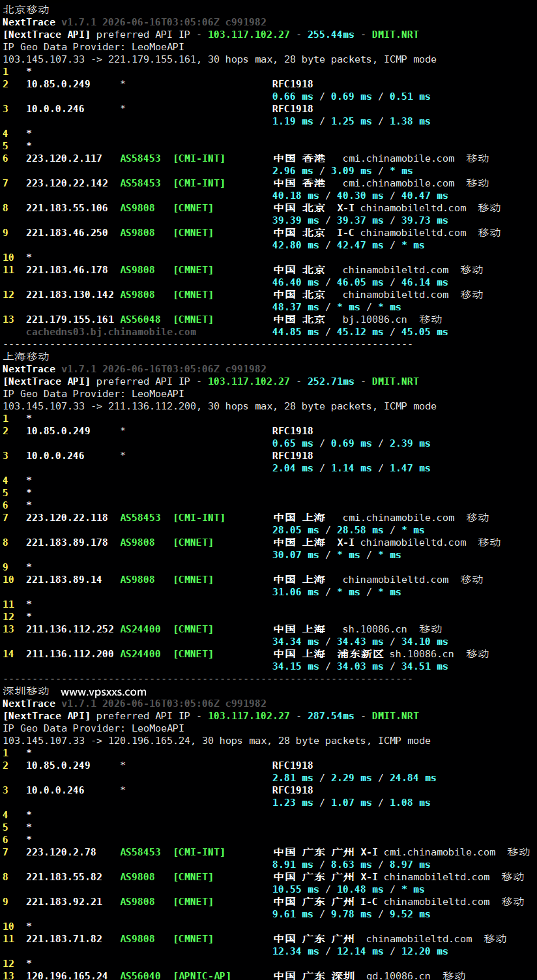537x980 pixels.
Task: Select the heading "上海移动"
Action: [26, 357]
